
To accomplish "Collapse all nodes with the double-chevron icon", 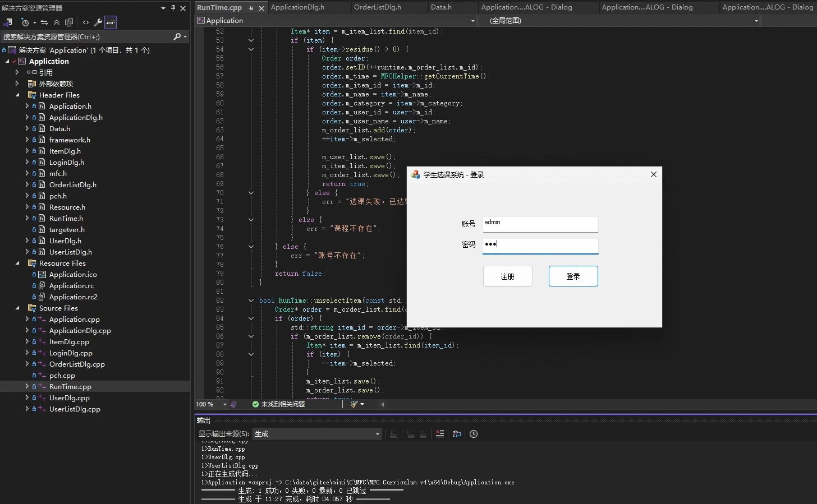I will pyautogui.click(x=57, y=22).
